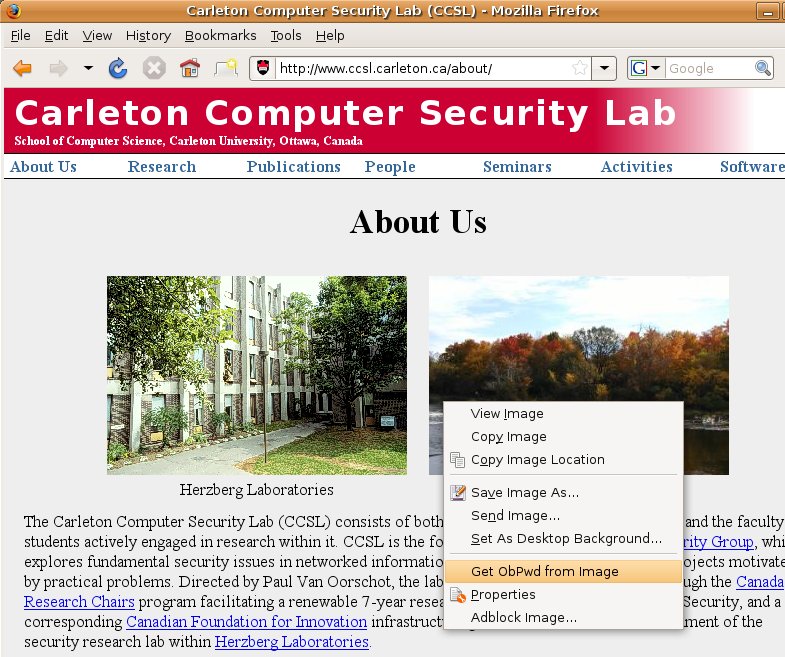
Task: Click the Stop loading button
Action: coord(154,68)
